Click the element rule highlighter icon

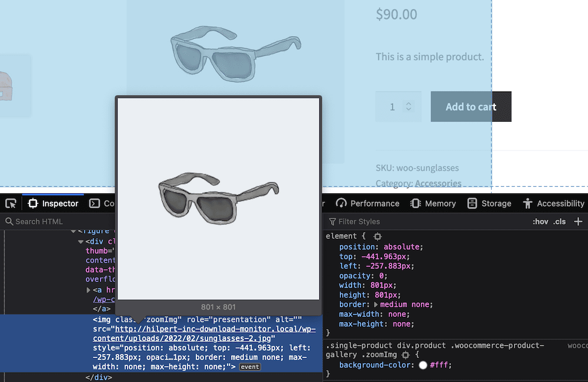pos(377,236)
